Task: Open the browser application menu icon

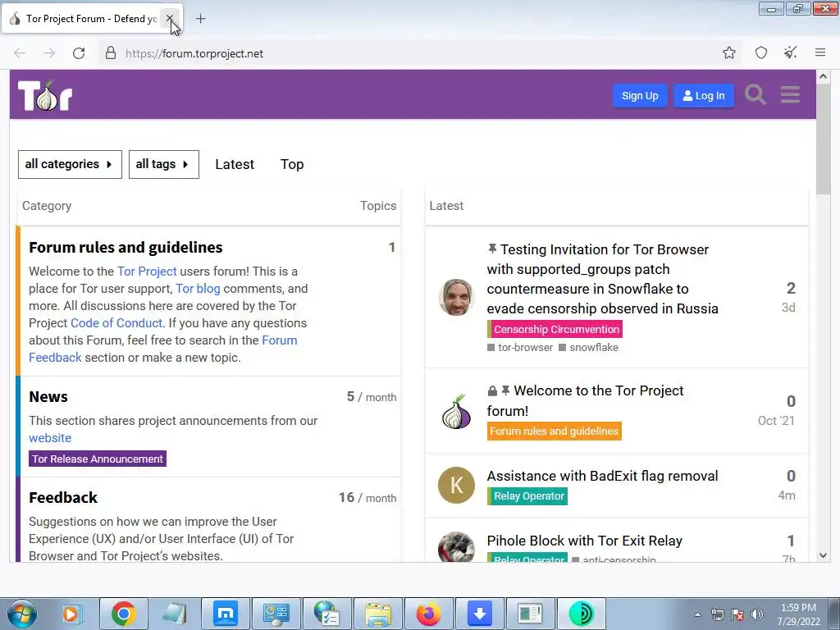Action: [820, 53]
